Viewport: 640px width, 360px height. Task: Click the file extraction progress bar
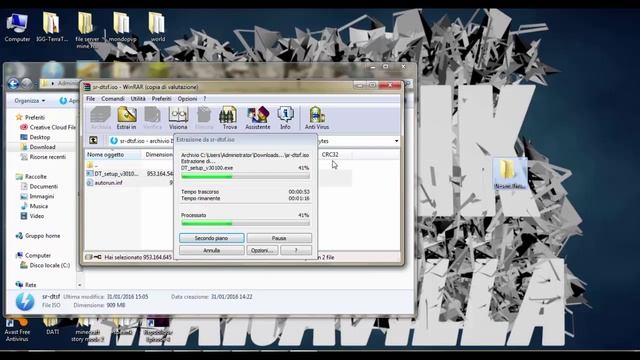click(245, 176)
